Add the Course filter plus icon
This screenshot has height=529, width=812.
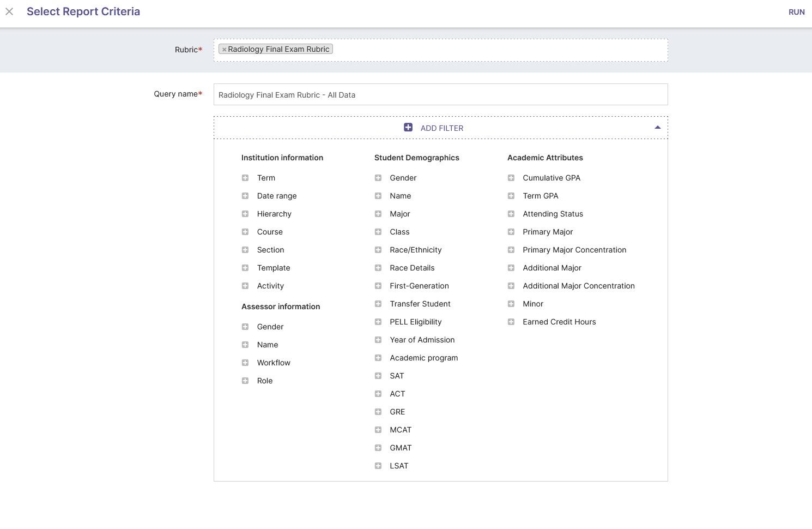[x=245, y=232]
